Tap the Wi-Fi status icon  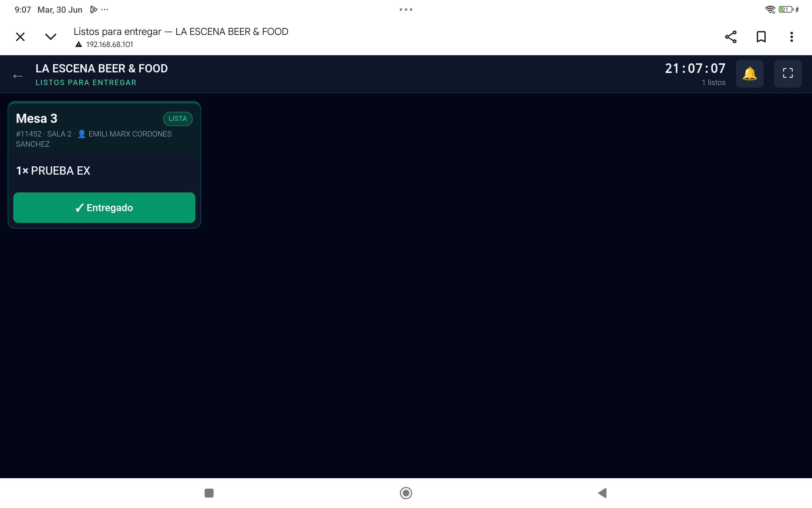[x=770, y=10]
